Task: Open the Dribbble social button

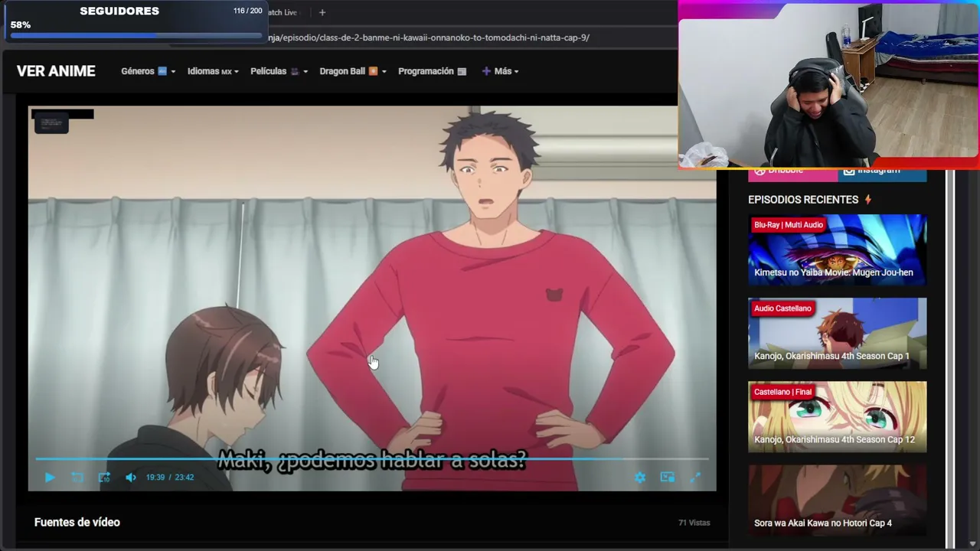Action: [792, 173]
